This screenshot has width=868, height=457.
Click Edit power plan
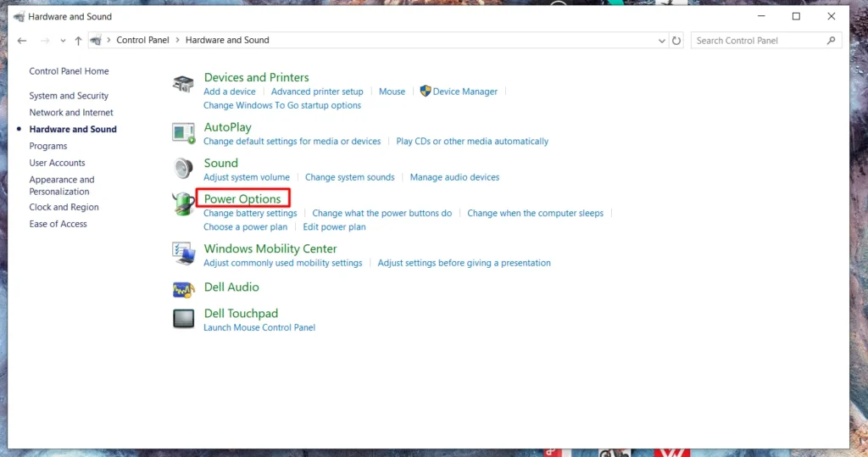(x=334, y=227)
